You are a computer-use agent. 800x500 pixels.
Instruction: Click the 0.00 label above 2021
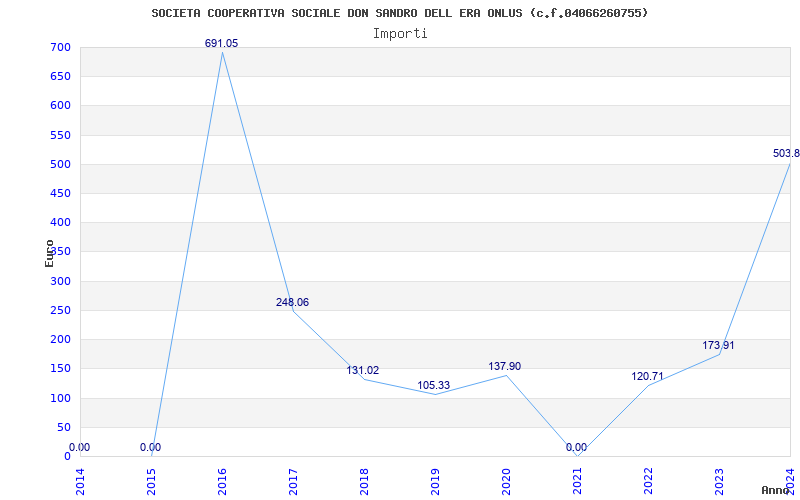[577, 447]
